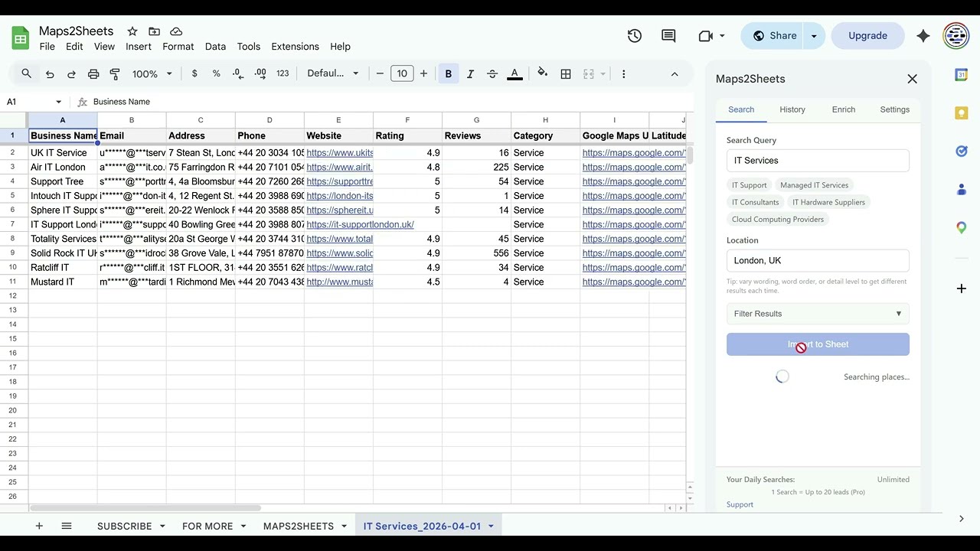
Task: Check the cloud document status icon
Action: coord(176,31)
